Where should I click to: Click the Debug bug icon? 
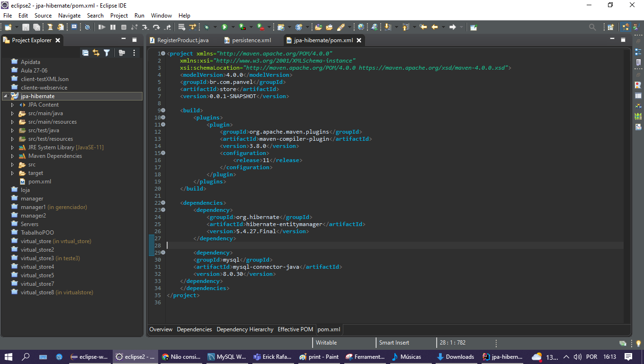[207, 27]
